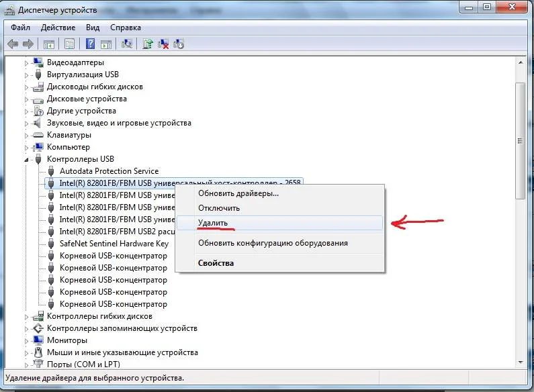Click the Back arrow in the toolbar
534x392 pixels.
13,44
